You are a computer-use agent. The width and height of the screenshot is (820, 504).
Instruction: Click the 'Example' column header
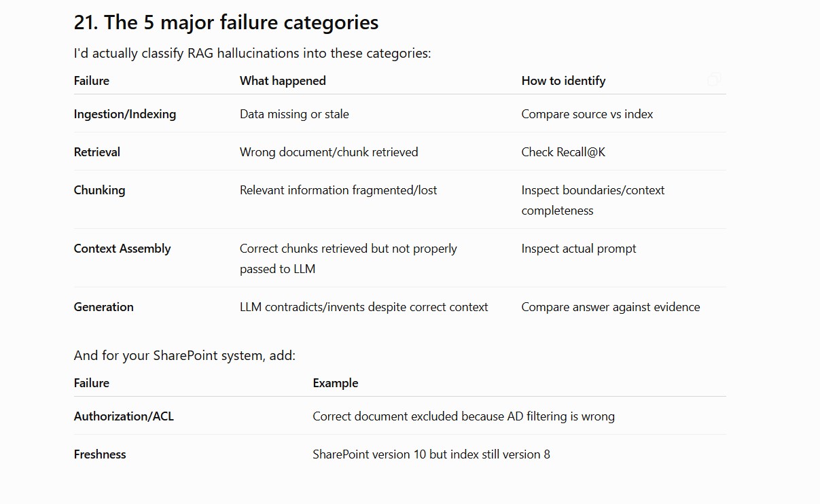click(x=336, y=383)
